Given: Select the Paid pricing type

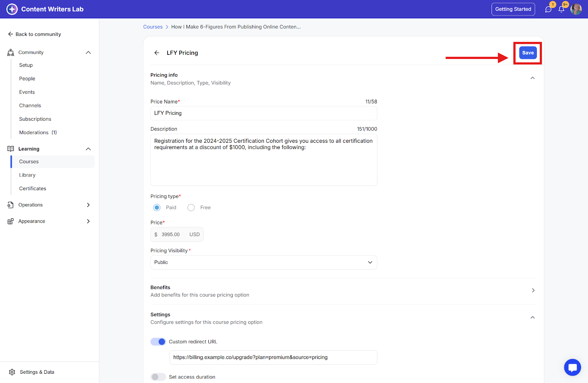Looking at the screenshot, I should click(x=157, y=208).
